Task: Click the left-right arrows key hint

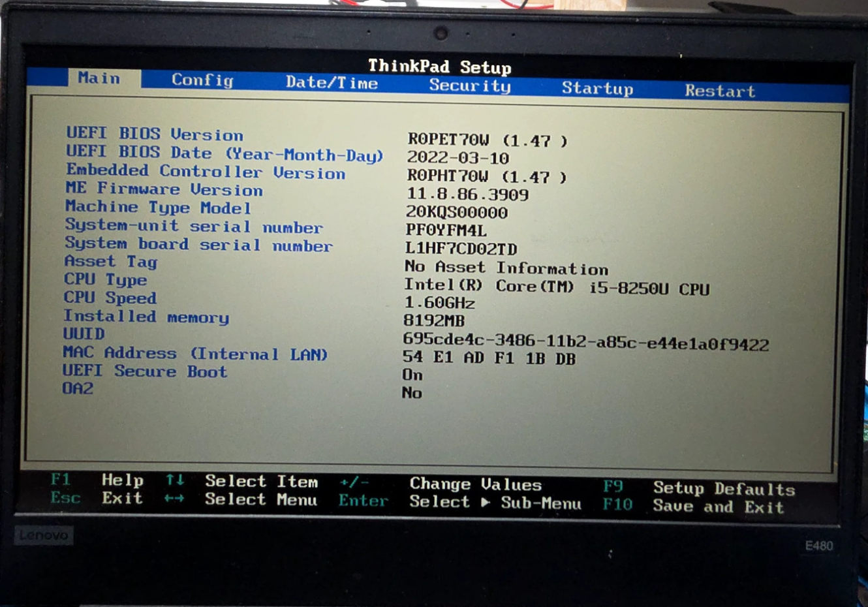Action: click(x=174, y=499)
